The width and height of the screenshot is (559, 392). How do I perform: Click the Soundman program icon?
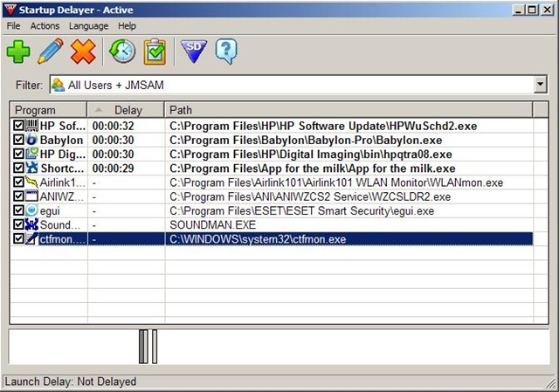pyautogui.click(x=31, y=224)
